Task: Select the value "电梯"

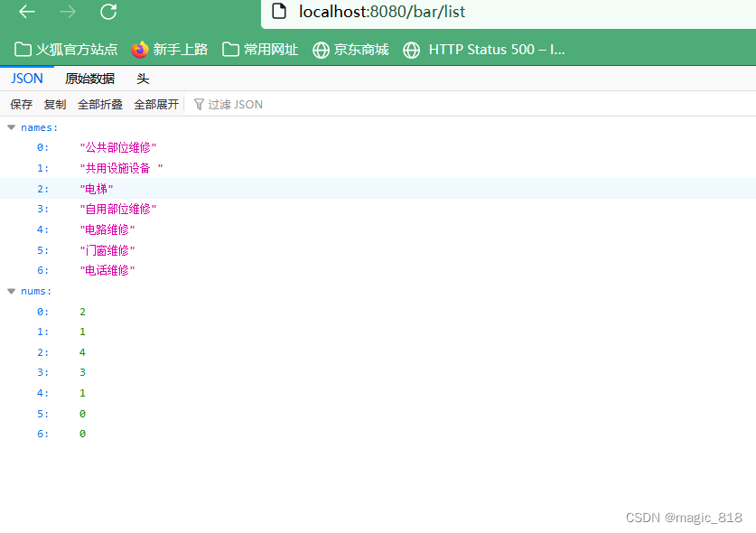Action: pos(97,189)
